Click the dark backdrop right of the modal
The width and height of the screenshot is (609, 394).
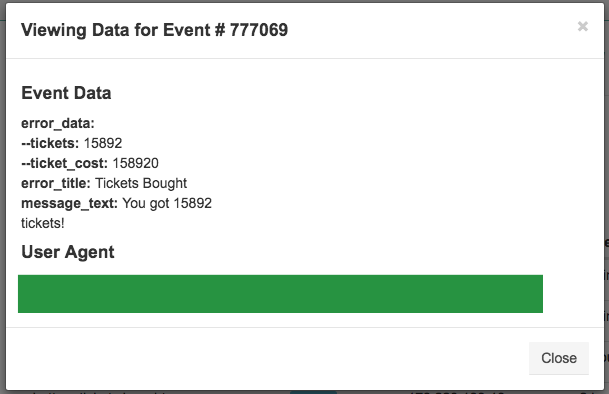(607, 155)
